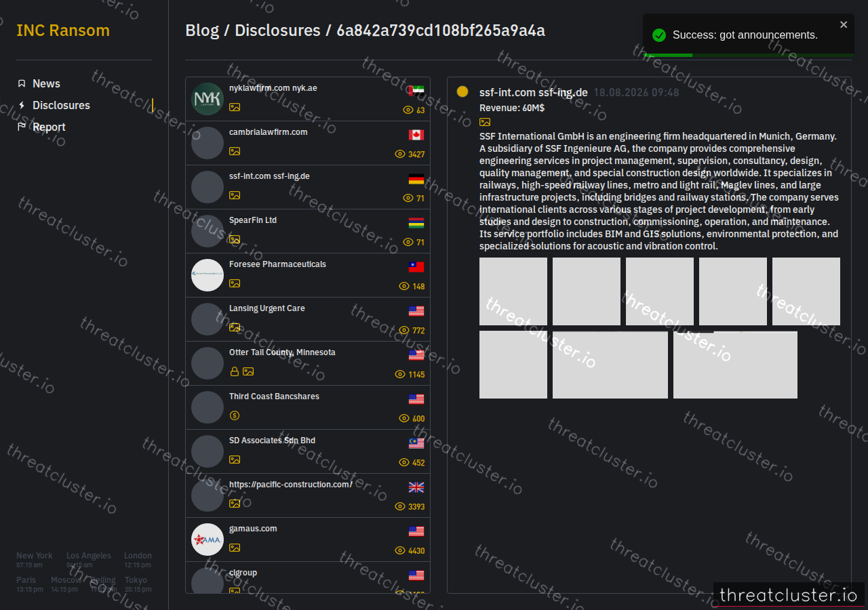Click the German flag in the ssf-int.com list row
The height and width of the screenshot is (610, 868).
click(x=416, y=179)
